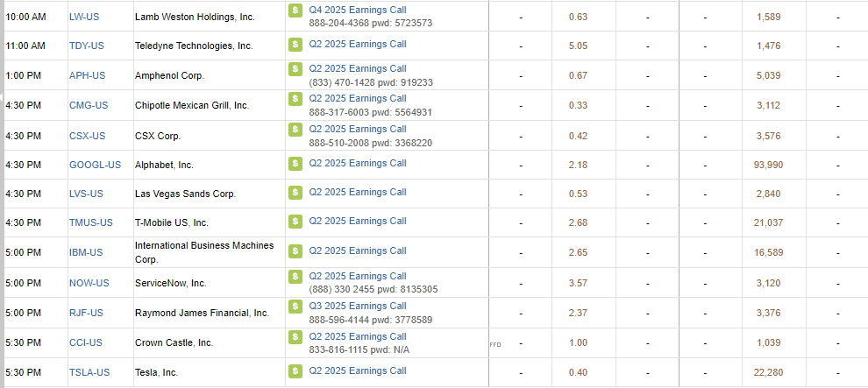This screenshot has width=868, height=388.
Task: Select company name Alphabet, Inc.
Action: 165,165
